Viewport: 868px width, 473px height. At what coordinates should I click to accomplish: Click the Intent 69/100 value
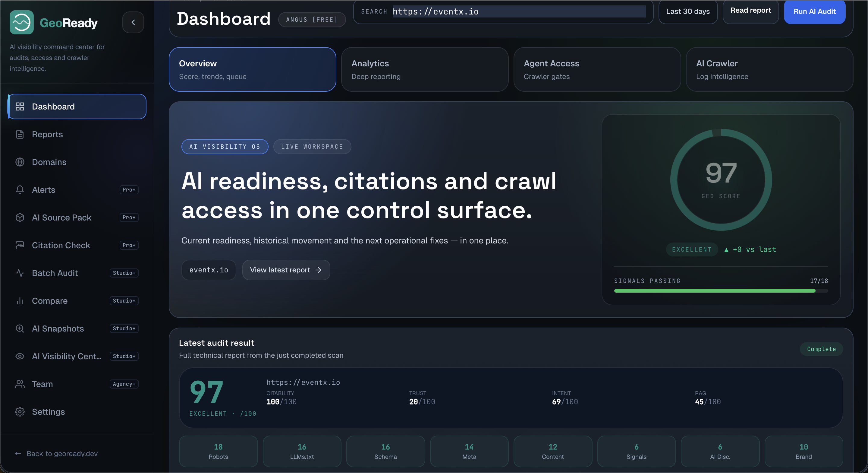point(565,402)
